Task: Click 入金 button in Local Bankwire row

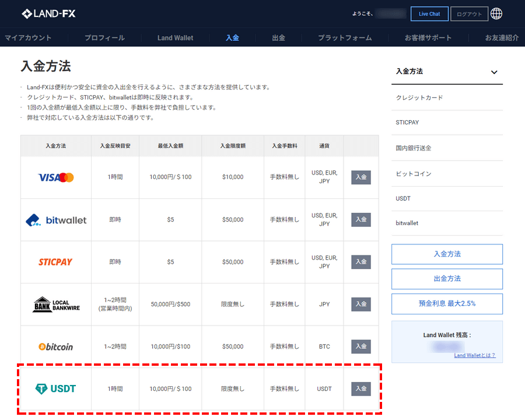Action: tap(361, 304)
